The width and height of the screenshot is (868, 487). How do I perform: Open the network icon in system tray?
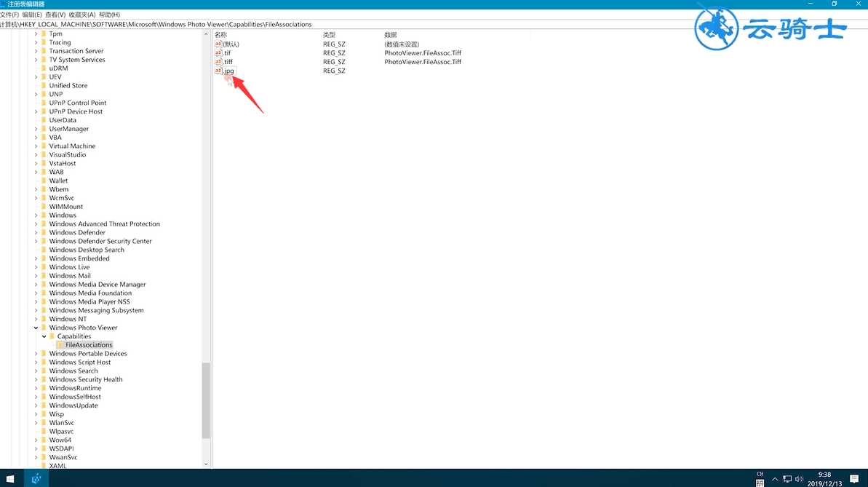click(787, 479)
